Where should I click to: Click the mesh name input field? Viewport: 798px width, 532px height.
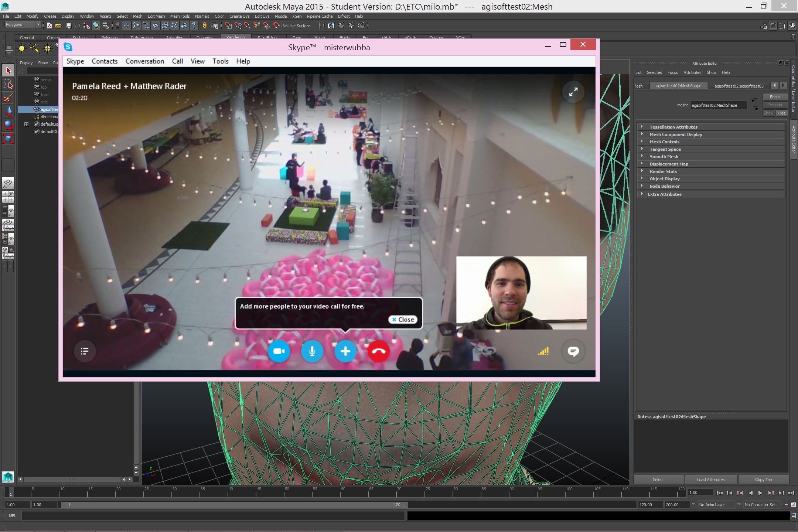click(718, 105)
